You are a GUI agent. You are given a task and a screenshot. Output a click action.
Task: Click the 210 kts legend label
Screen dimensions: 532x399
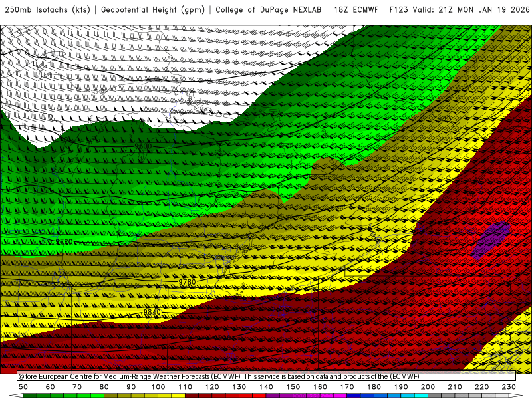(455, 387)
